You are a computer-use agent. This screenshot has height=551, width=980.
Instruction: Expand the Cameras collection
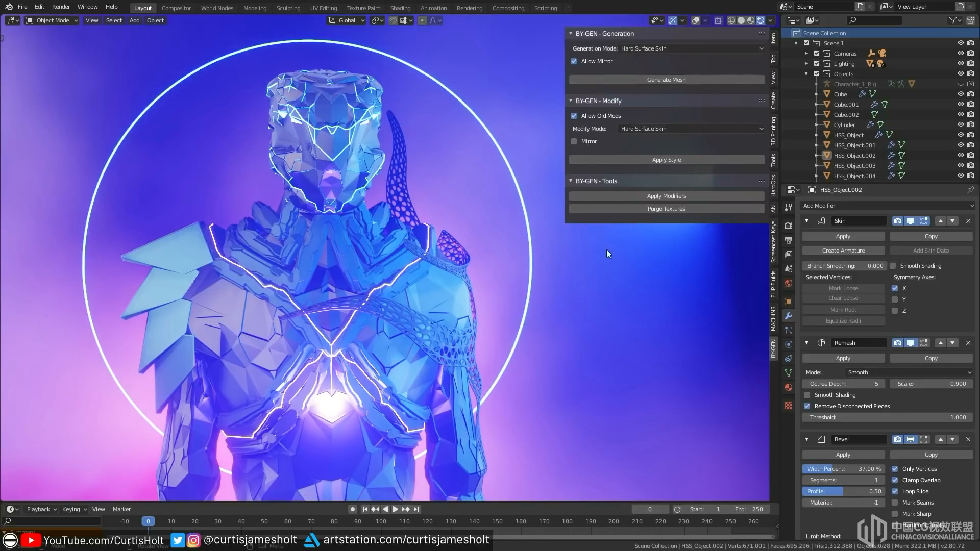(x=806, y=54)
